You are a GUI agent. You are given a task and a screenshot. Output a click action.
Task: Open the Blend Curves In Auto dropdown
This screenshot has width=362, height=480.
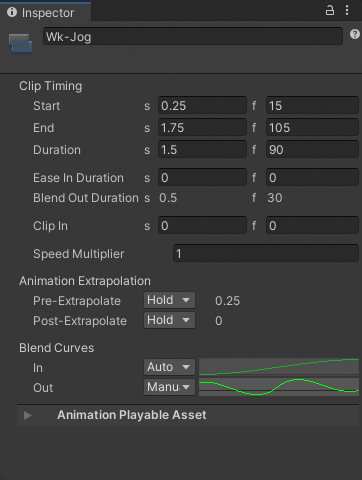(x=169, y=367)
